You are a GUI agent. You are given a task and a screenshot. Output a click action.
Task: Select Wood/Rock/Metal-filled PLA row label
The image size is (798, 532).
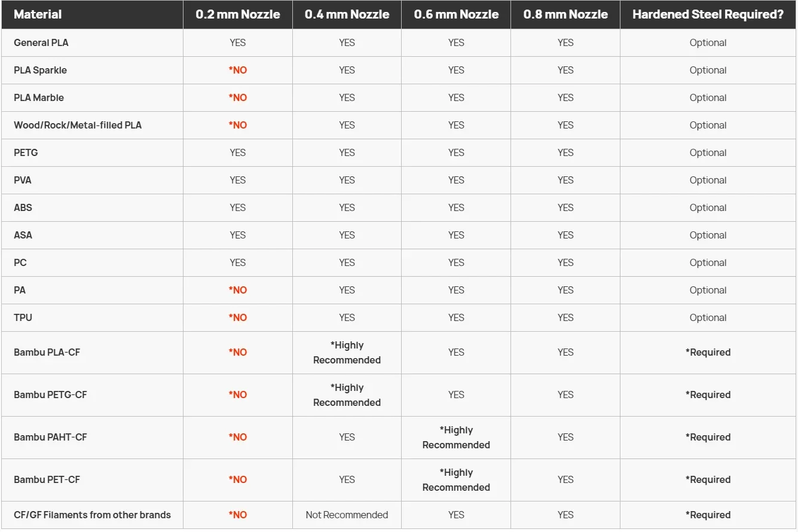pyautogui.click(x=78, y=125)
